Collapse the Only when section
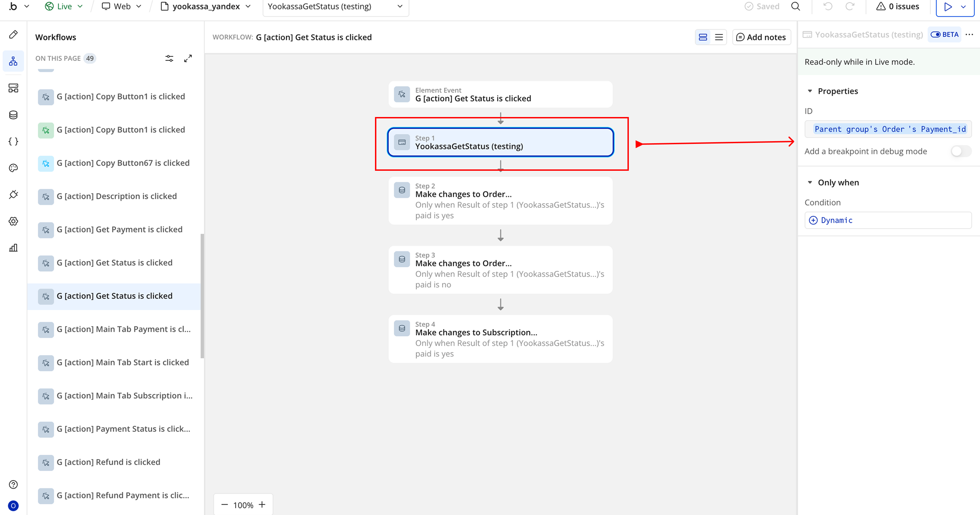This screenshot has height=515, width=980. 810,183
